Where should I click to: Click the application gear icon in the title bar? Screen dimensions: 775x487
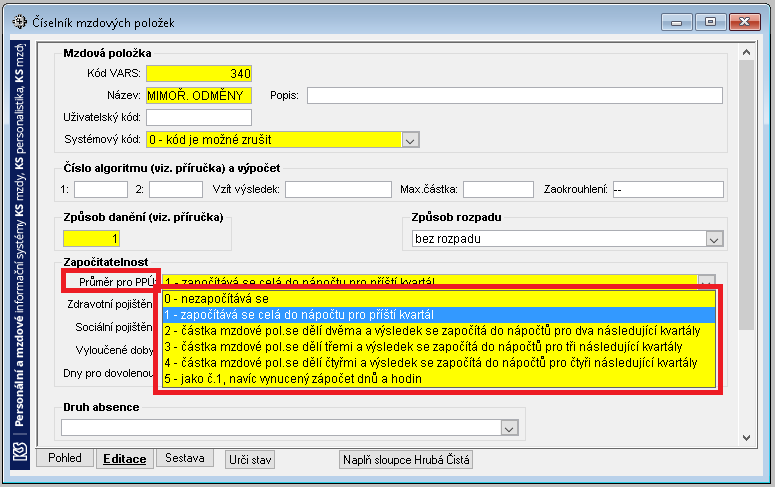(19, 22)
